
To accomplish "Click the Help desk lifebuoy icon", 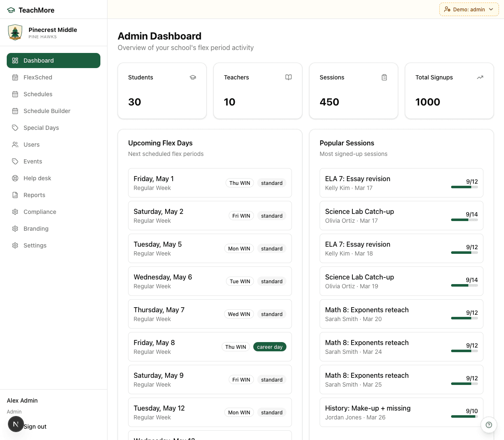I will [x=15, y=178].
